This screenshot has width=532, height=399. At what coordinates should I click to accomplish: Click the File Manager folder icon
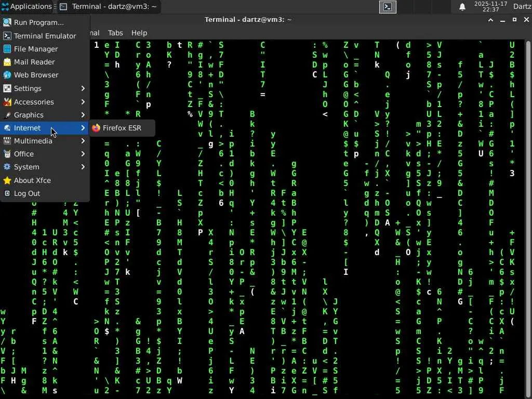[7, 49]
